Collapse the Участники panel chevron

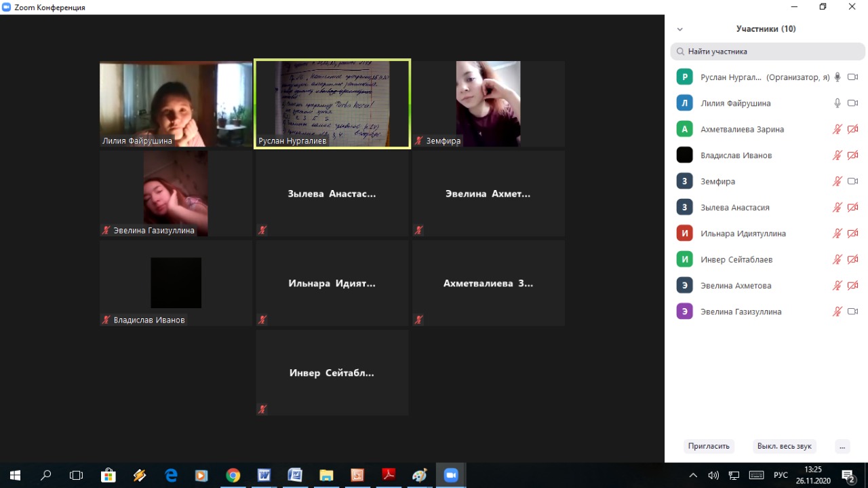[680, 29]
